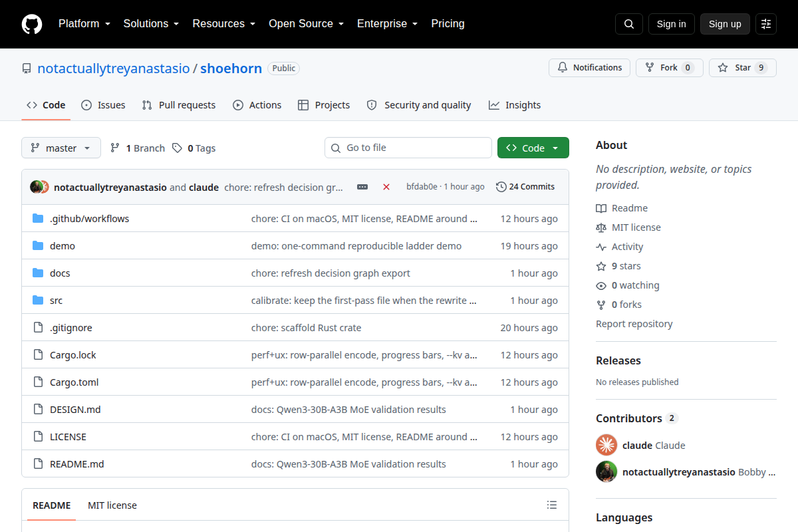
Task: Expand commit message ellipsis button
Action: pos(362,187)
